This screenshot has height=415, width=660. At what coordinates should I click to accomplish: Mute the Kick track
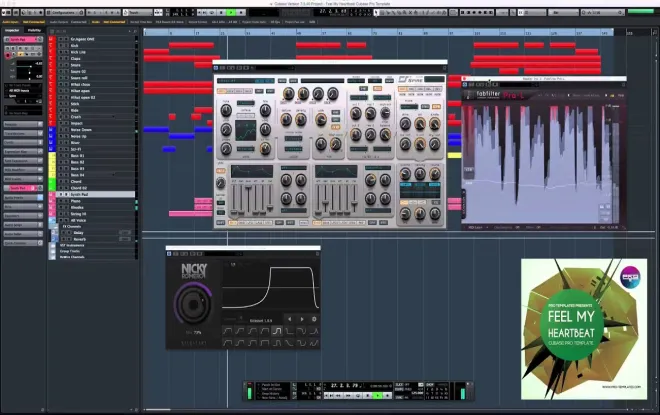point(61,45)
